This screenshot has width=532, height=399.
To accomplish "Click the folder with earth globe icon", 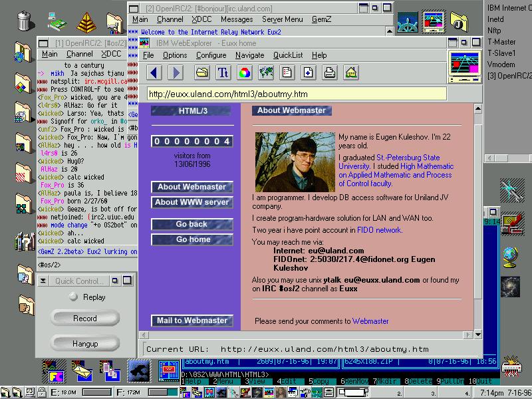I will (23, 53).
